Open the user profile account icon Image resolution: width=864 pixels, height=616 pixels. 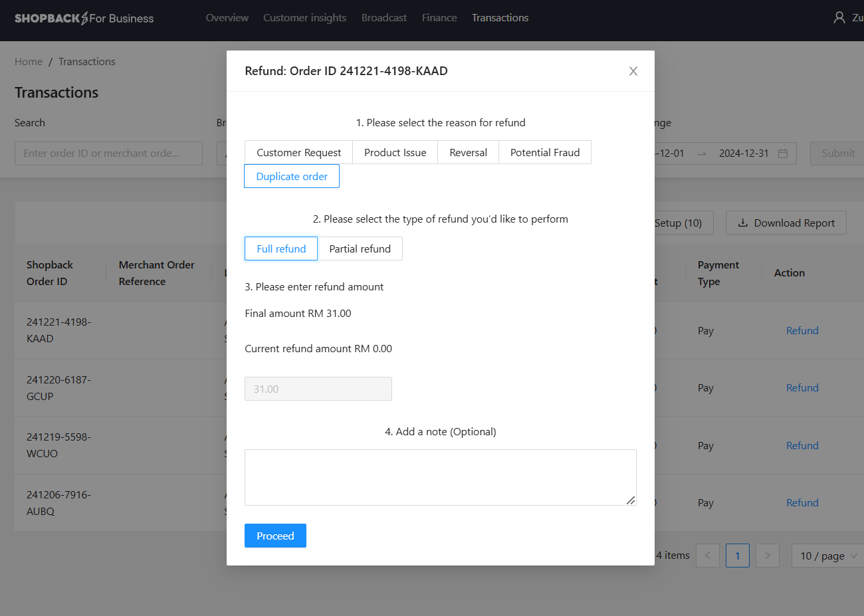(839, 17)
